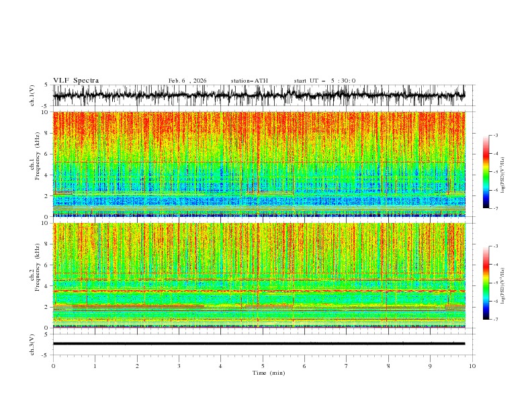Click the log(PSD) label beside the ch.2 colorbar
This screenshot has width=532, height=411.
503,286
